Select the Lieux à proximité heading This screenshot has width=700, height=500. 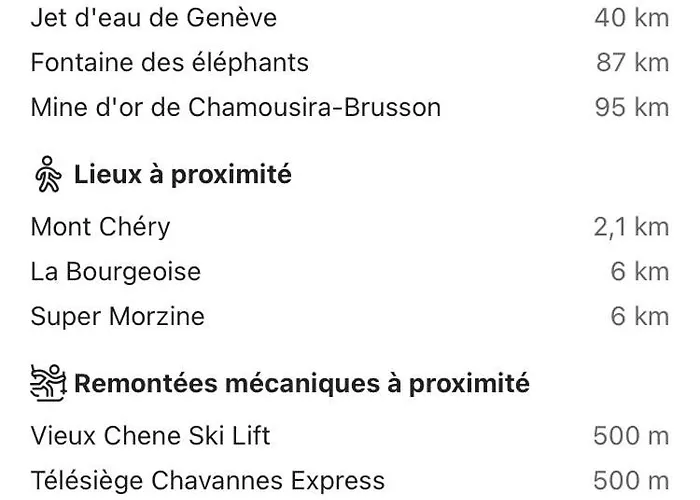click(183, 174)
